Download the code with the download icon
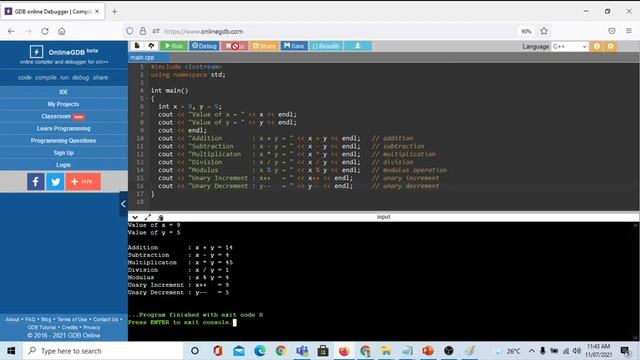 [358, 46]
